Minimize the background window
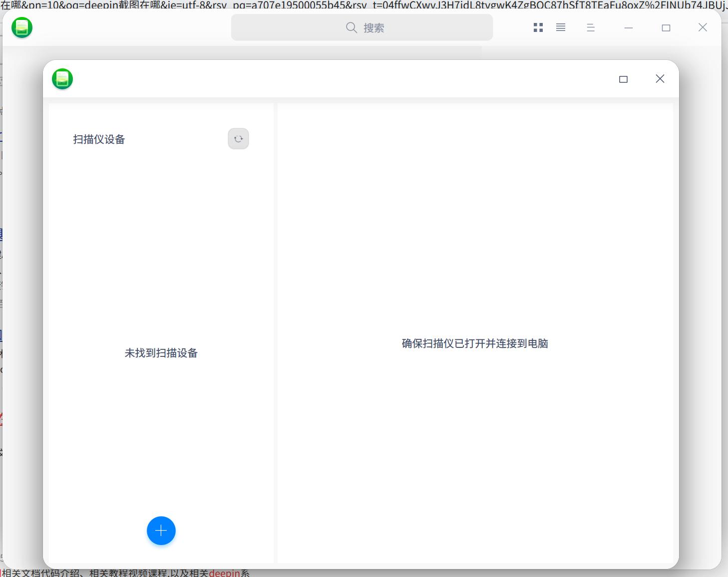Image resolution: width=728 pixels, height=577 pixels. point(629,28)
